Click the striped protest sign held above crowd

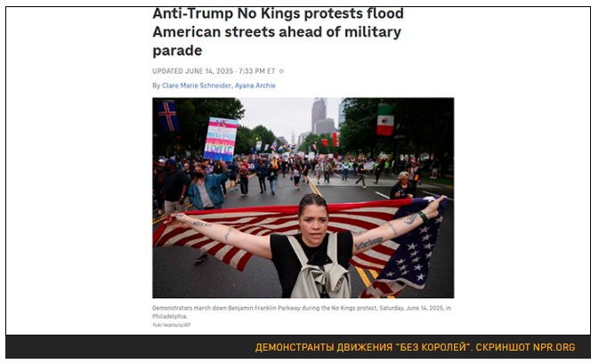coord(221,139)
